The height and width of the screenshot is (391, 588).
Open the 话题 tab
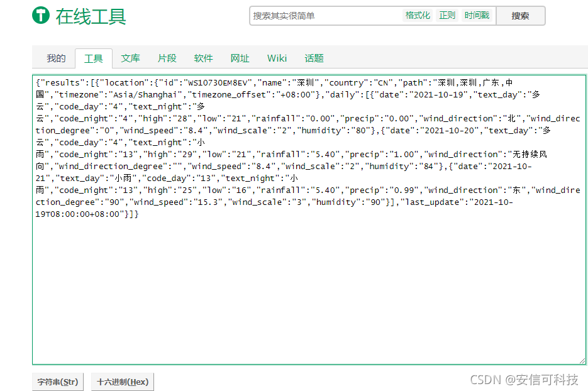(314, 58)
